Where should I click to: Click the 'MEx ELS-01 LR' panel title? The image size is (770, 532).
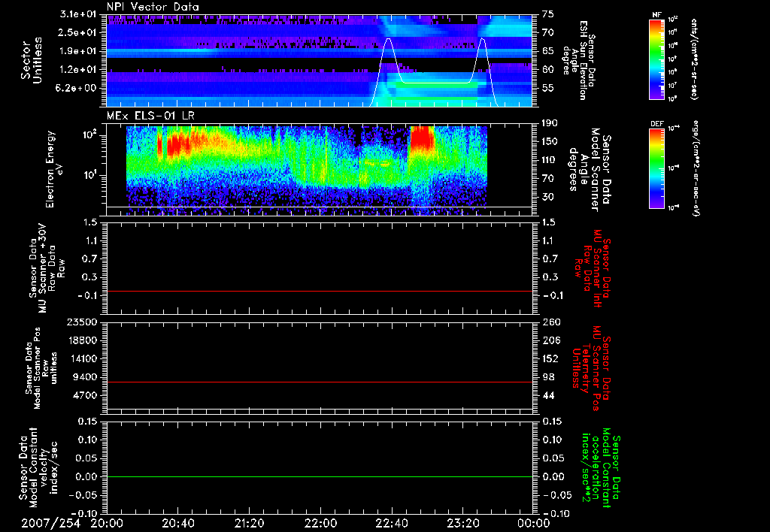[x=150, y=116]
